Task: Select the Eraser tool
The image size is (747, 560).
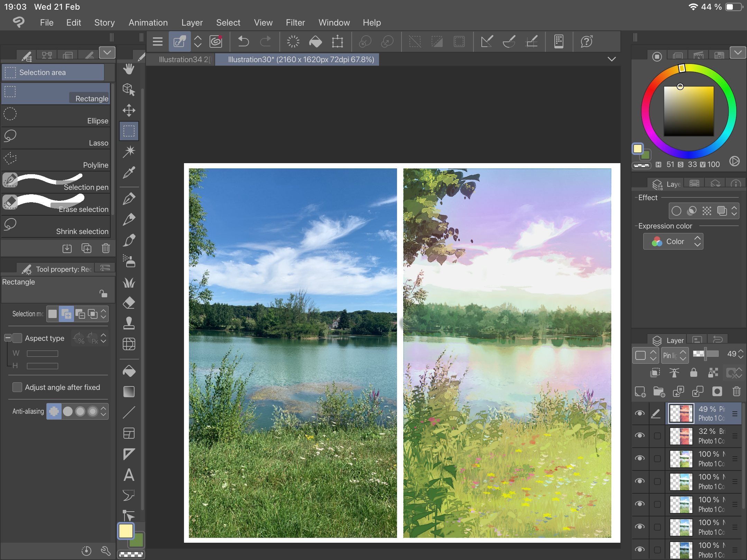Action: pyautogui.click(x=129, y=303)
